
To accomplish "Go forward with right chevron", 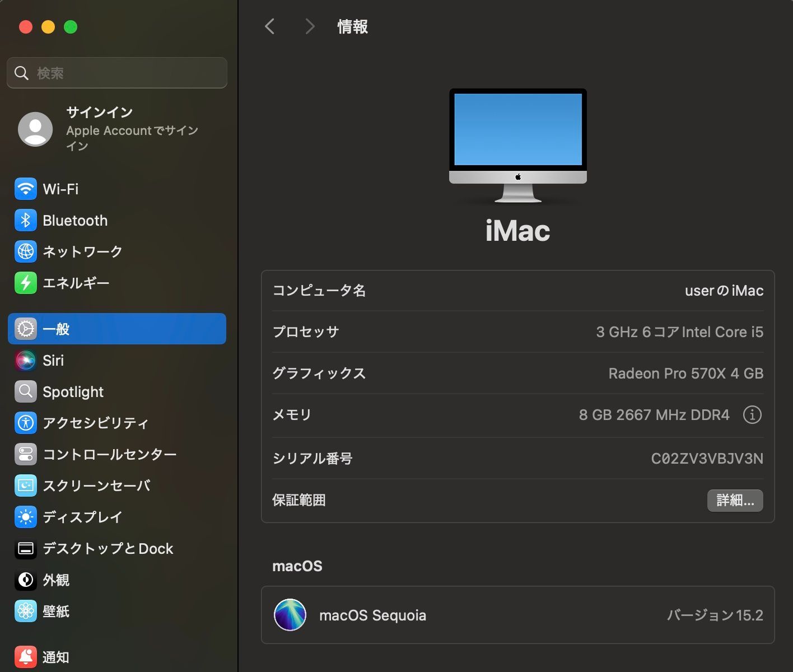I will click(310, 26).
